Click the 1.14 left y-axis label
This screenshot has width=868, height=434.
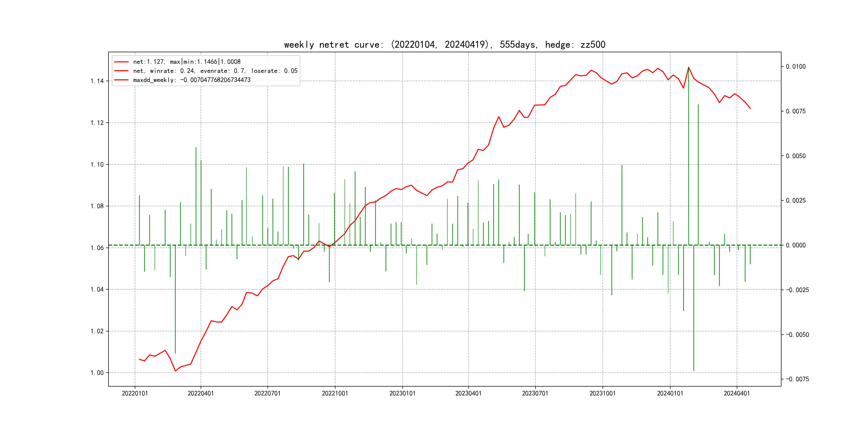pyautogui.click(x=97, y=81)
